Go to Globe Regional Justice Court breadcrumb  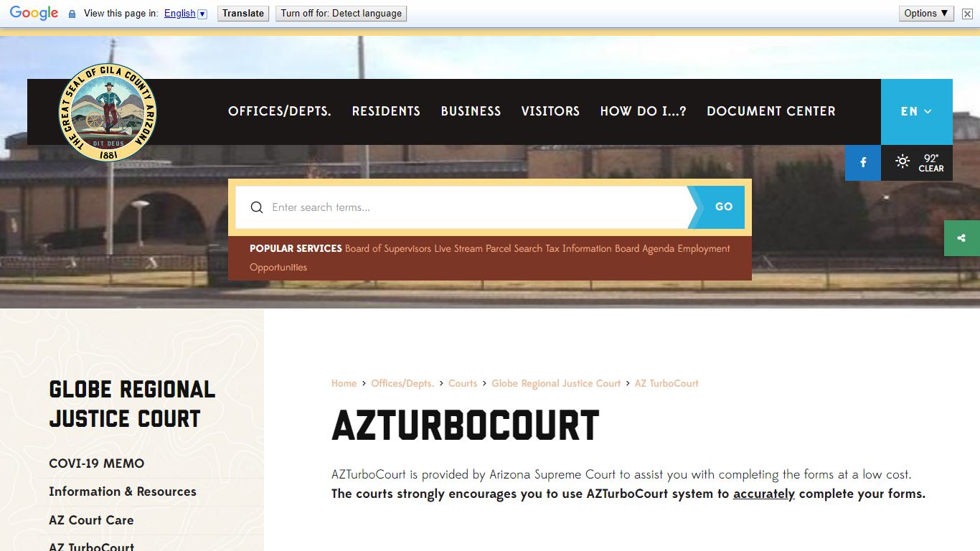click(556, 384)
